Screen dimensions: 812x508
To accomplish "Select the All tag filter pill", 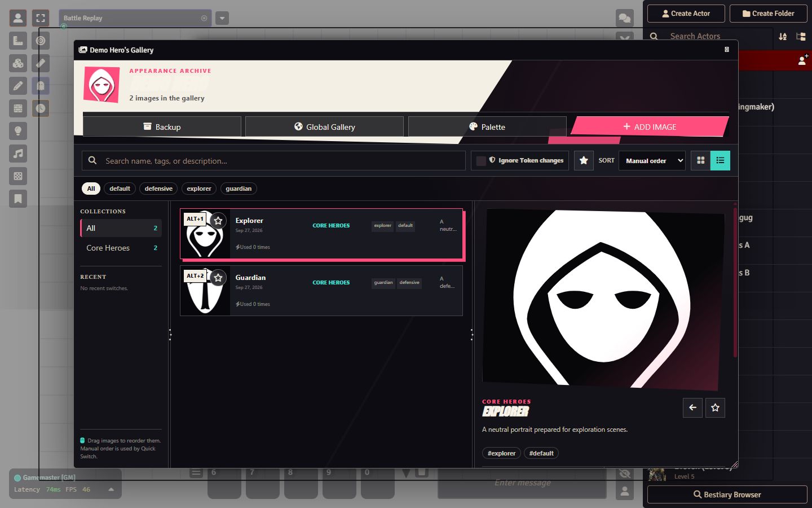I will [x=91, y=189].
